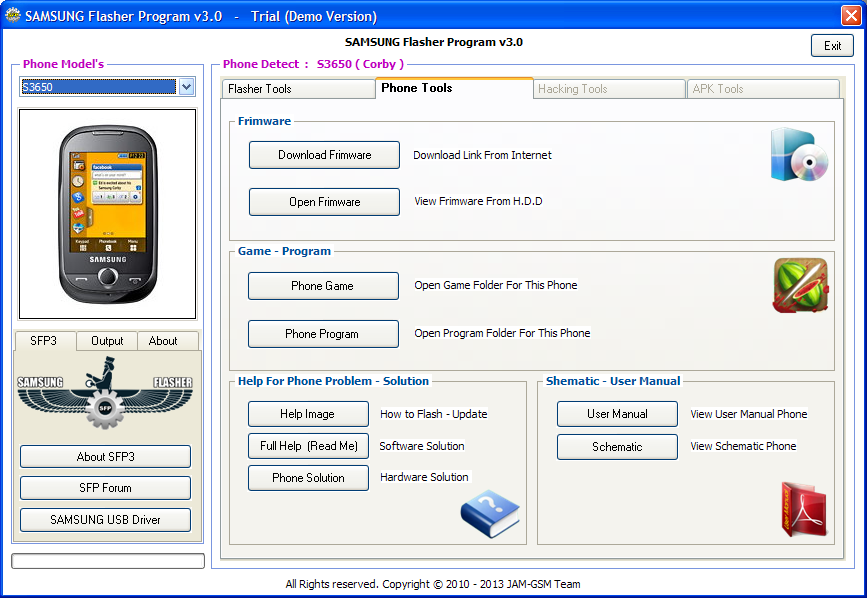The width and height of the screenshot is (867, 598).
Task: Open the User Manual button
Action: (x=617, y=414)
